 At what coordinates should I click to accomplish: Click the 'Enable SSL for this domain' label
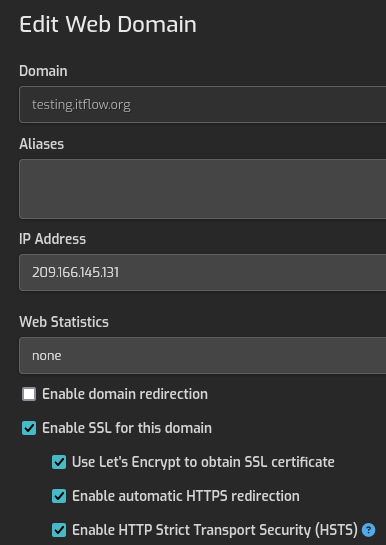click(x=127, y=428)
